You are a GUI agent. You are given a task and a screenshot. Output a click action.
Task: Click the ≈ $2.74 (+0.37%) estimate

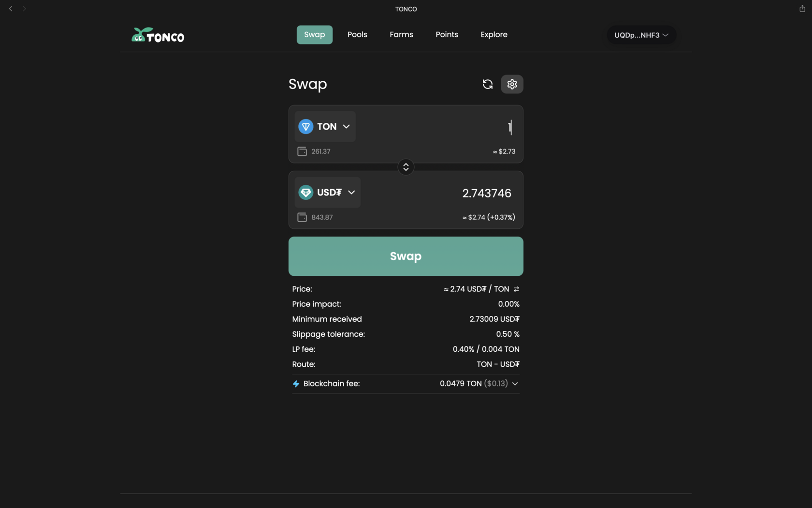click(x=489, y=217)
